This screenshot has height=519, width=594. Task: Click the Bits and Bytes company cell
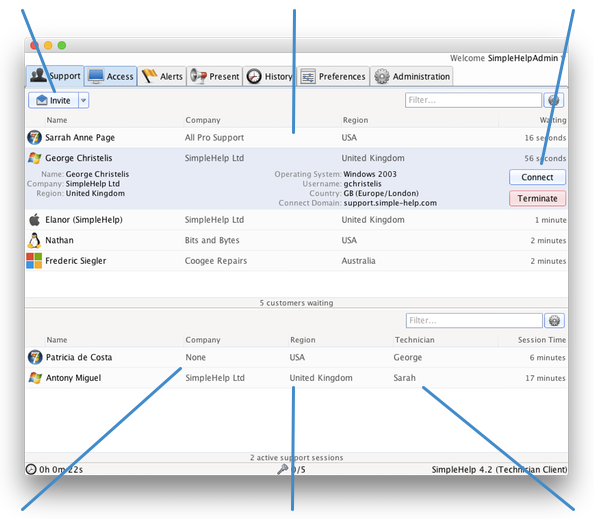(x=212, y=240)
